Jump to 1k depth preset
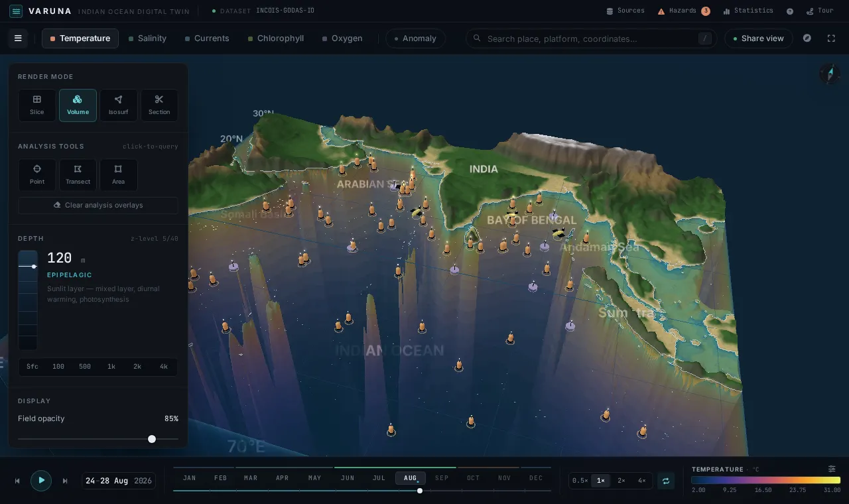Image resolution: width=849 pixels, height=504 pixels. pyautogui.click(x=111, y=367)
